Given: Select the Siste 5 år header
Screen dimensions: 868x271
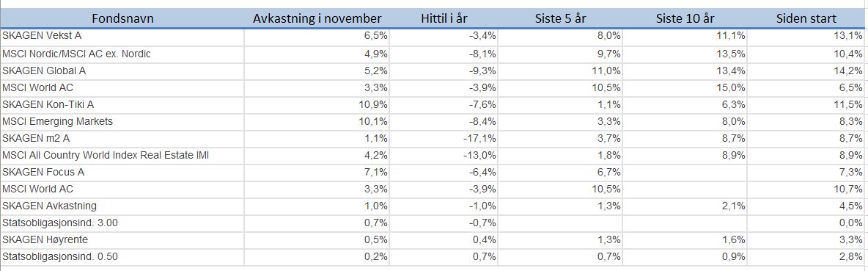Looking at the screenshot, I should click(560, 19).
